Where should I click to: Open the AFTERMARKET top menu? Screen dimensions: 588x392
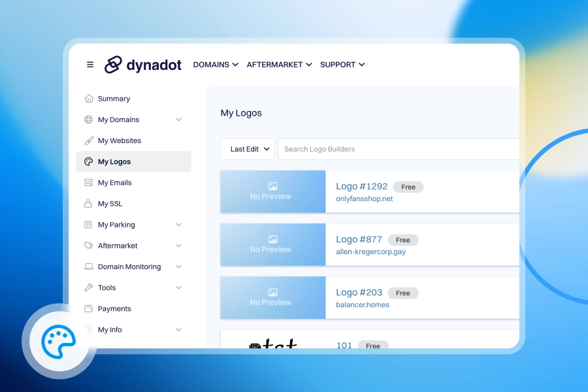(x=279, y=65)
